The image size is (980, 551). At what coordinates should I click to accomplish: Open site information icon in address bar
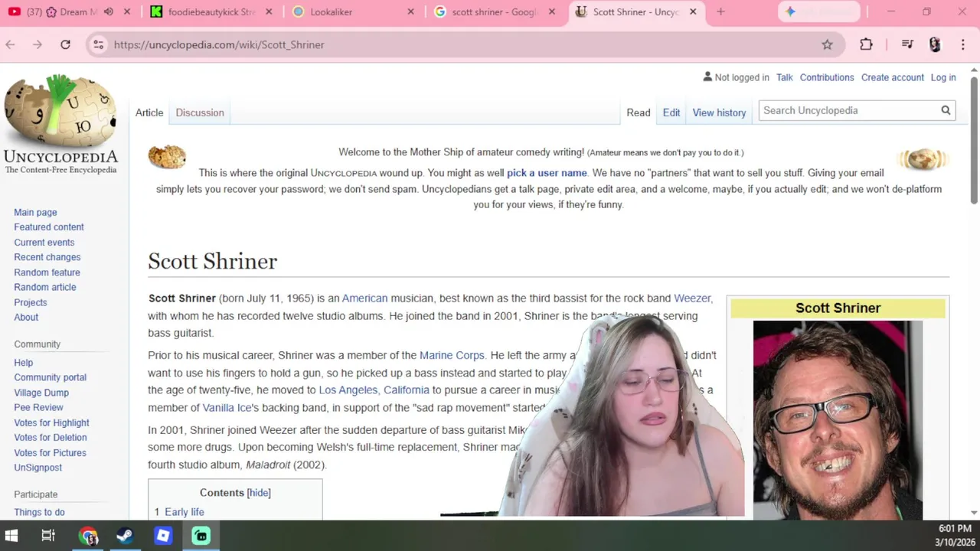point(98,44)
